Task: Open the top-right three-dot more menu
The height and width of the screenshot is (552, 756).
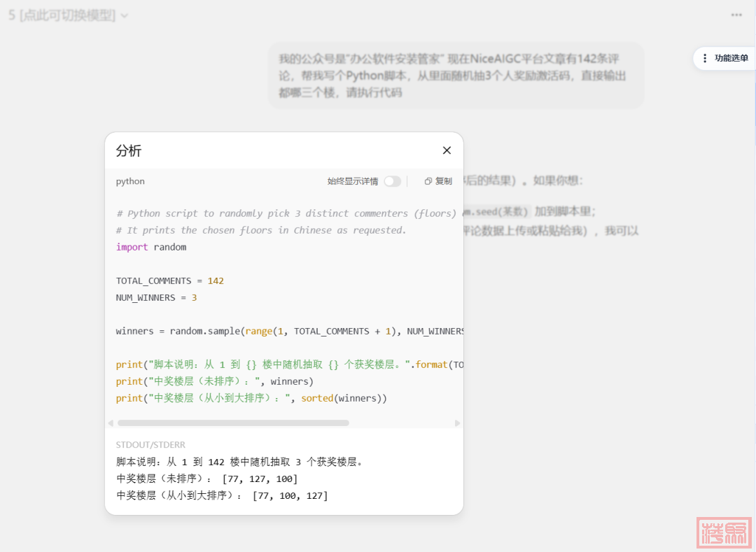Action: (736, 15)
